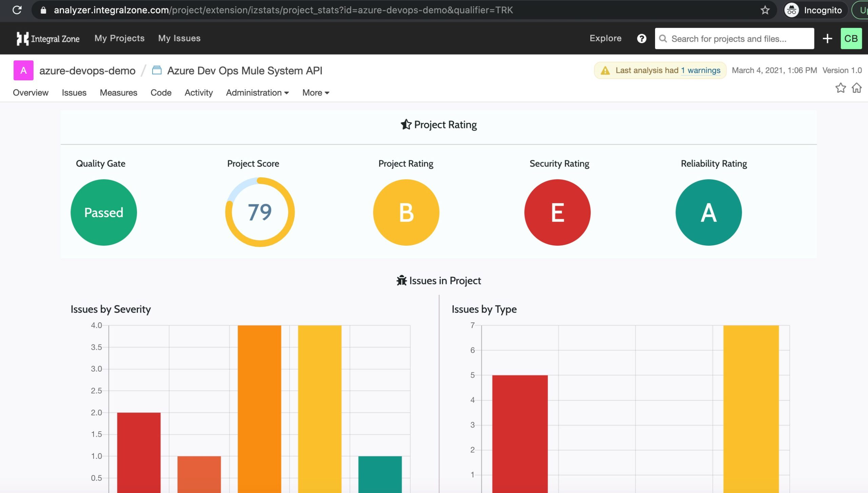Viewport: 868px width, 493px height.
Task: Focus the Search for projects and files field
Action: click(x=734, y=39)
